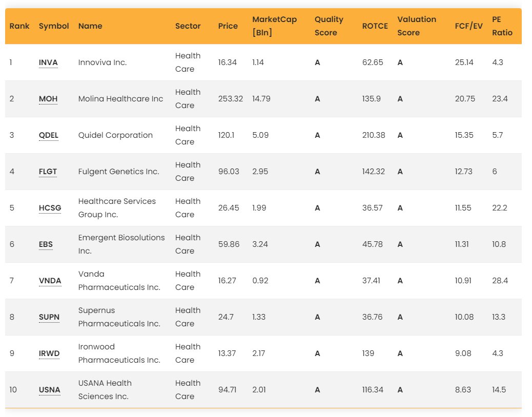
Task: Open the QDEL ticker link
Action: (49, 135)
